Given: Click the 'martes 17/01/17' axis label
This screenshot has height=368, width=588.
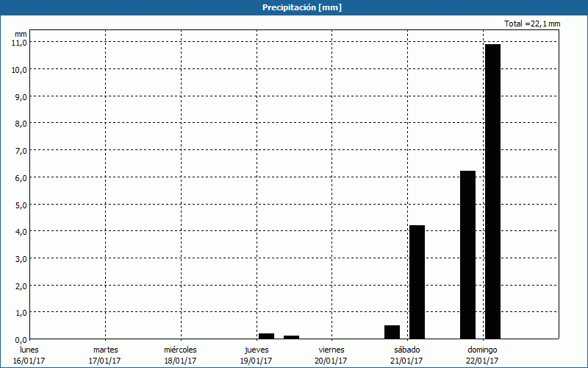Looking at the screenshot, I should (105, 355).
